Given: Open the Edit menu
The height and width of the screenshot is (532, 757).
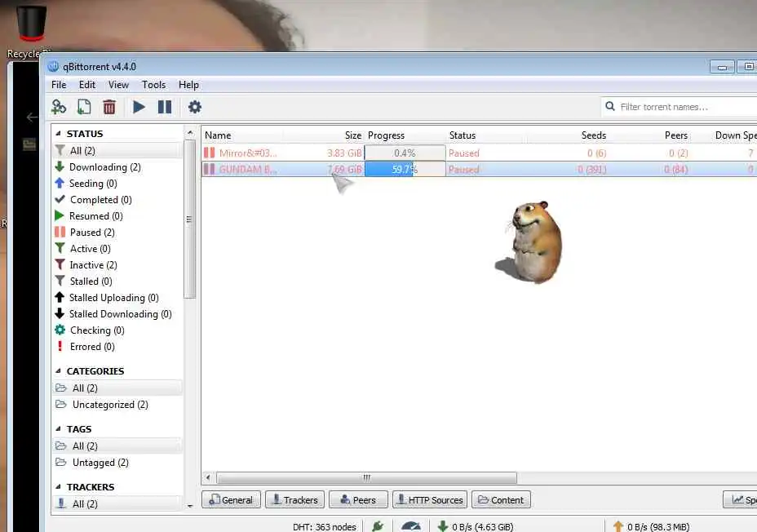Looking at the screenshot, I should (87, 85).
